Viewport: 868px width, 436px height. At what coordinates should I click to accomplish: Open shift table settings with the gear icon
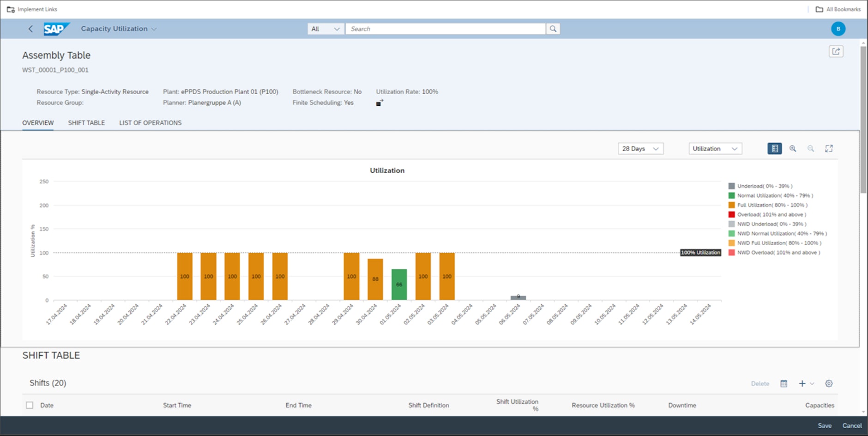click(829, 383)
